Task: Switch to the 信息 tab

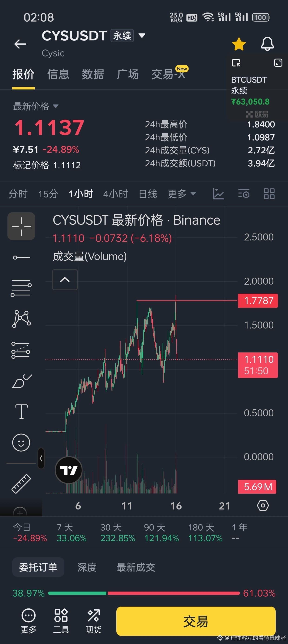Action: point(58,74)
